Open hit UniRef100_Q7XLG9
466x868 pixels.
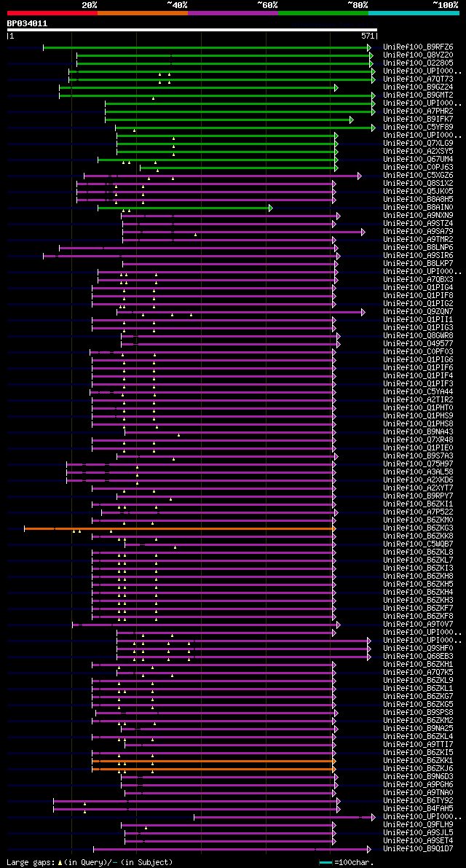(418, 144)
